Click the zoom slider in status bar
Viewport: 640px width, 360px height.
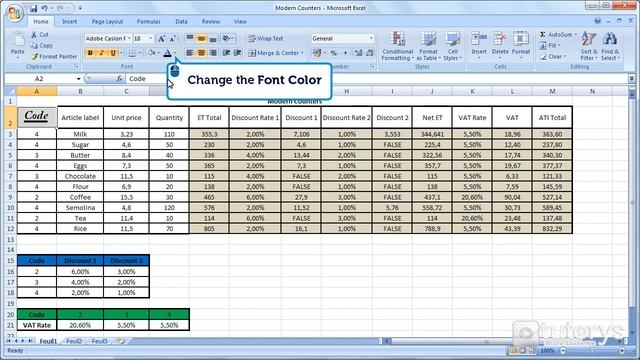tap(593, 351)
